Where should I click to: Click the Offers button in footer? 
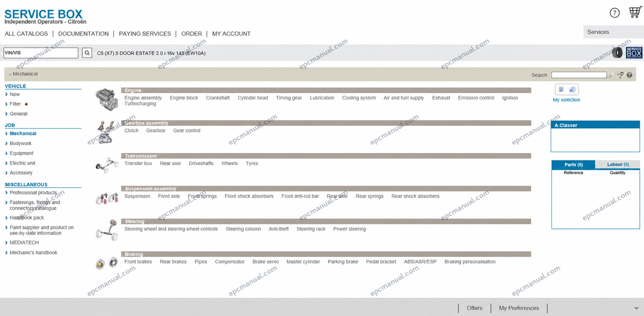pos(474,308)
